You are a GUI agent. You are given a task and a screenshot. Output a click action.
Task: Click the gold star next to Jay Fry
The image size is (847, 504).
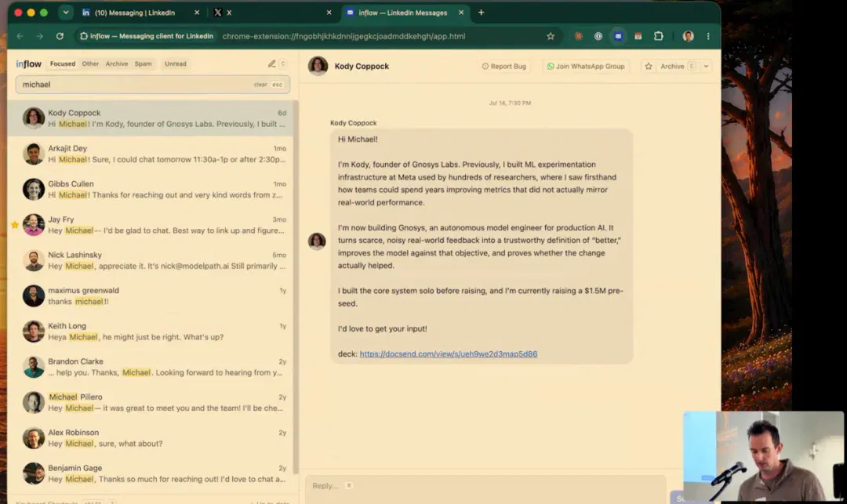(15, 224)
